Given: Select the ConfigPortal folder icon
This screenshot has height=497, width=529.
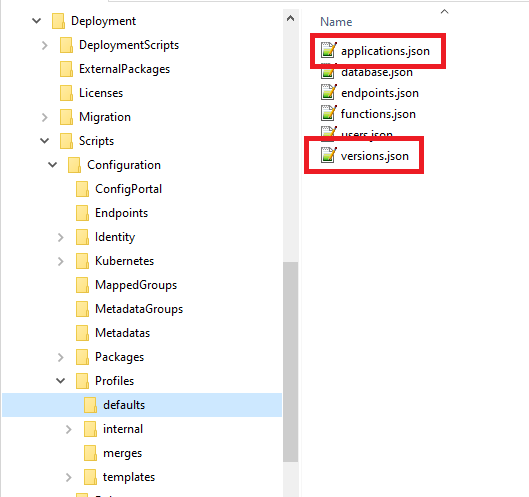Looking at the screenshot, I should [82, 189].
